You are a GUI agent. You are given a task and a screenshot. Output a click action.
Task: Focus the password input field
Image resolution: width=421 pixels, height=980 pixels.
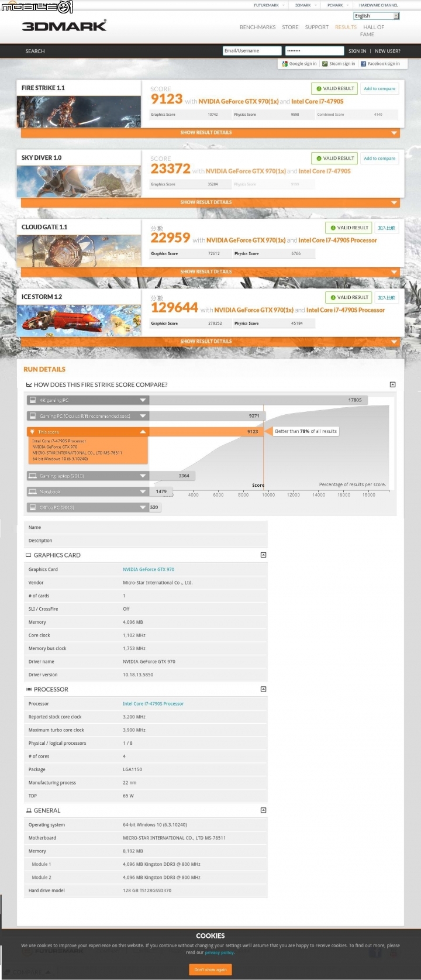click(315, 51)
